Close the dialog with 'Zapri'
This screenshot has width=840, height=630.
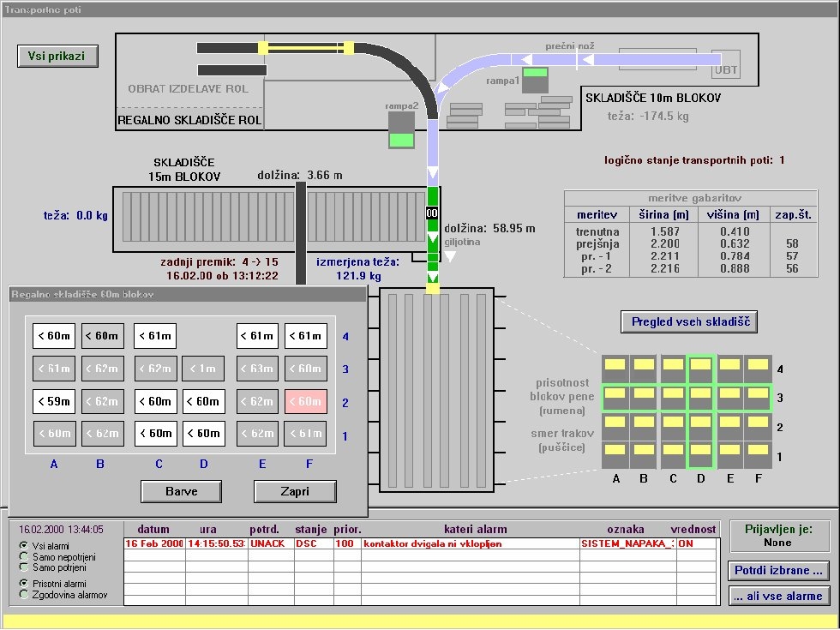coord(295,491)
